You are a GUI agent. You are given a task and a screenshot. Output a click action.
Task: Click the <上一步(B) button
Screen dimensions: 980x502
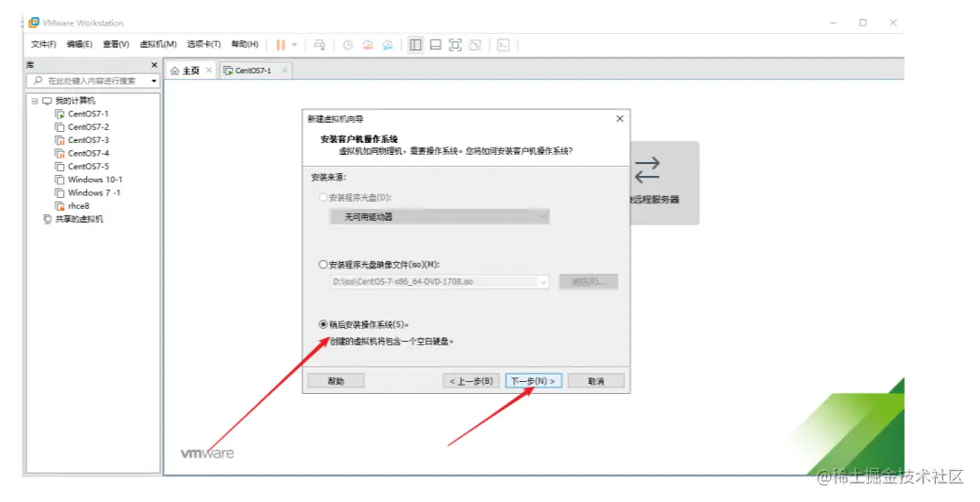pyautogui.click(x=471, y=380)
